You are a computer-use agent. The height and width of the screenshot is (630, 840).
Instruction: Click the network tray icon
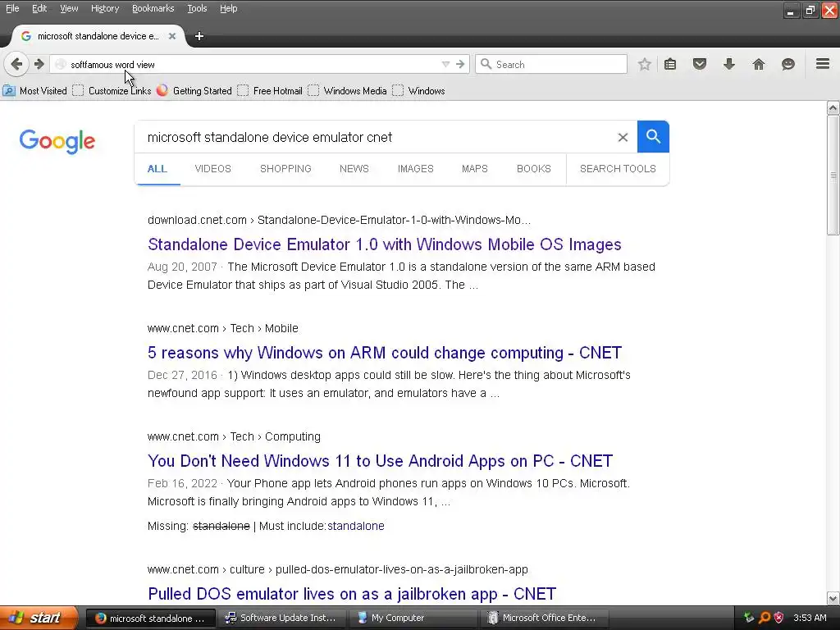(x=749, y=618)
